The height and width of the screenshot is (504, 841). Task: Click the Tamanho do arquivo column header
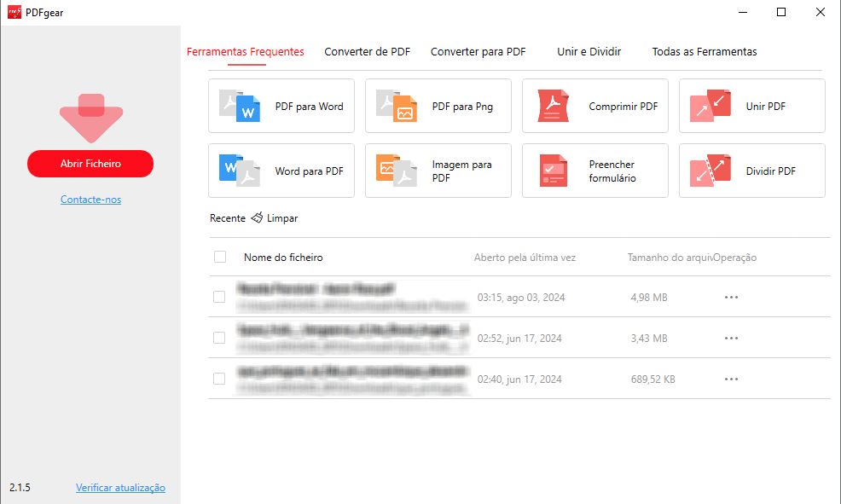coord(670,258)
